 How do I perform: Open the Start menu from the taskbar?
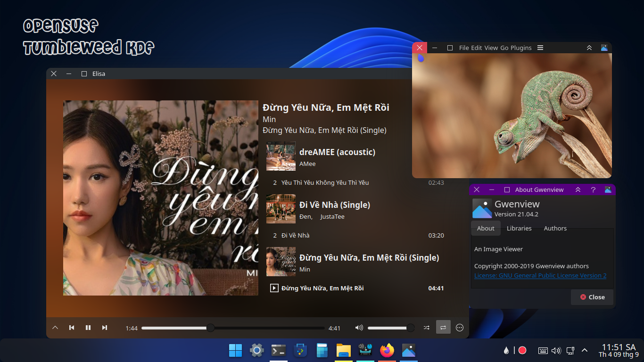pos(235,350)
